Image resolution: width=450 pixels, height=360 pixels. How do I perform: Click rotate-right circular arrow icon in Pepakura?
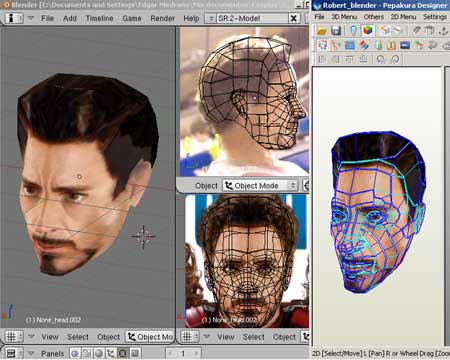395,59
